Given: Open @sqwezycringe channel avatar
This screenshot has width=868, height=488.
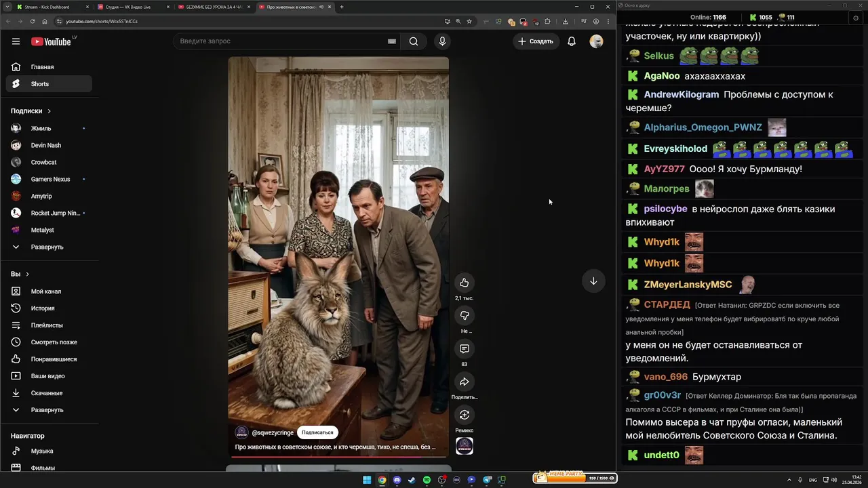Looking at the screenshot, I should coord(241,432).
